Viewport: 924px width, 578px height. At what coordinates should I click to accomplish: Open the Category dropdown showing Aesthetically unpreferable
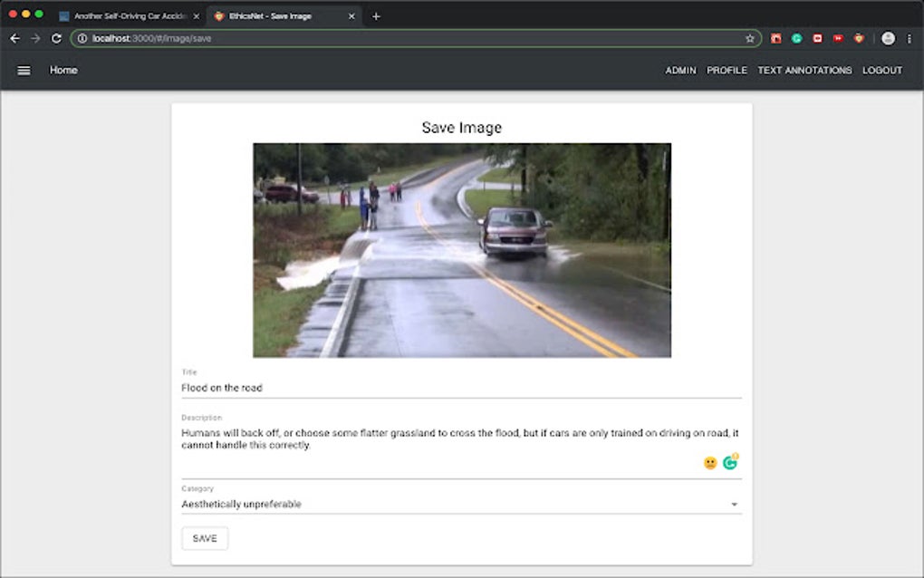tap(461, 504)
